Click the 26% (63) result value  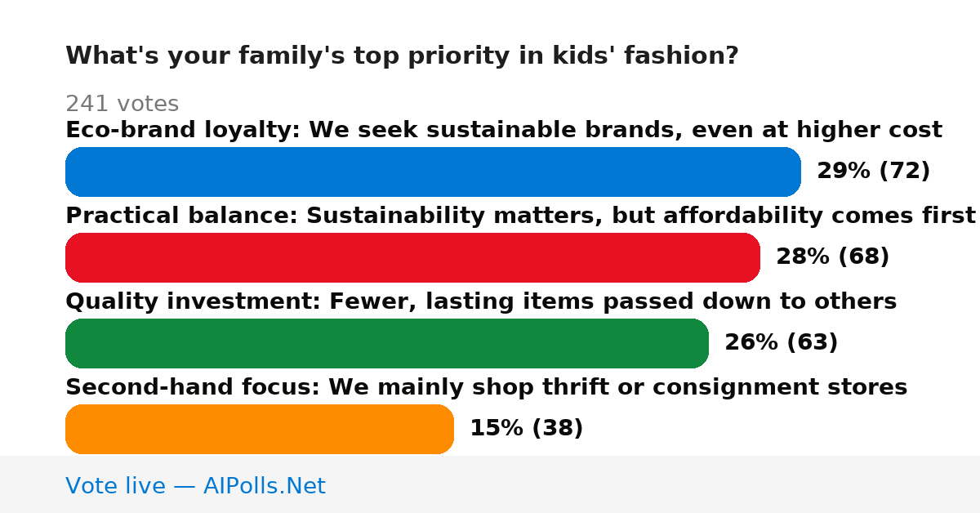782,342
